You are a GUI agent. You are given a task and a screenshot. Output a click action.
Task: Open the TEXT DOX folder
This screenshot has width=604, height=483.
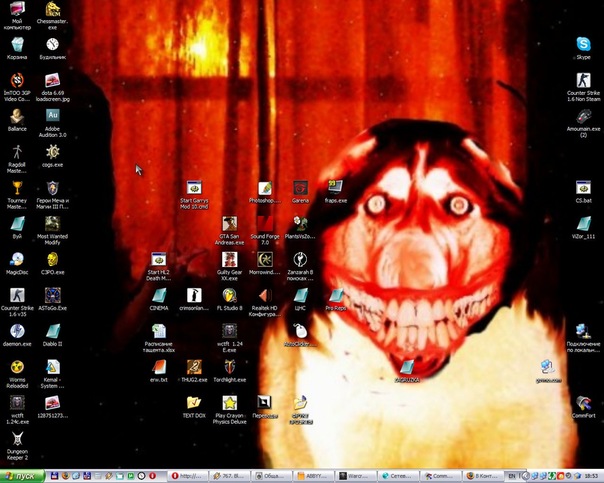[x=194, y=407]
